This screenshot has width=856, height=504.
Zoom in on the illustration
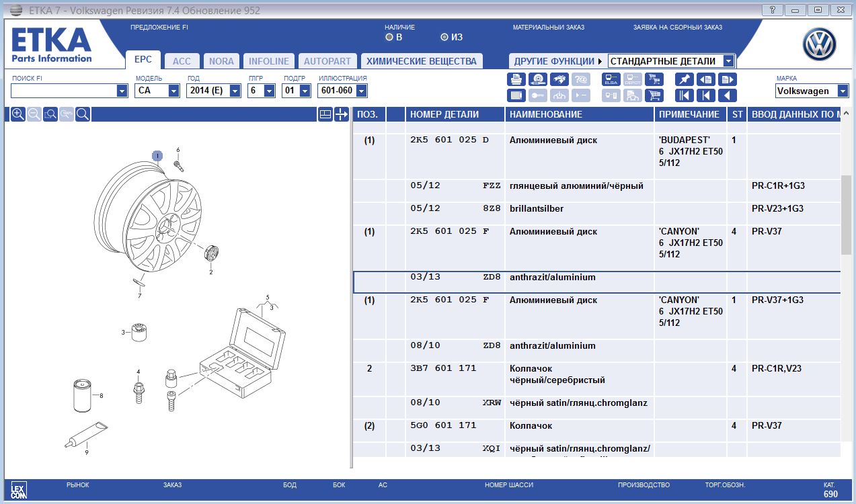(18, 114)
